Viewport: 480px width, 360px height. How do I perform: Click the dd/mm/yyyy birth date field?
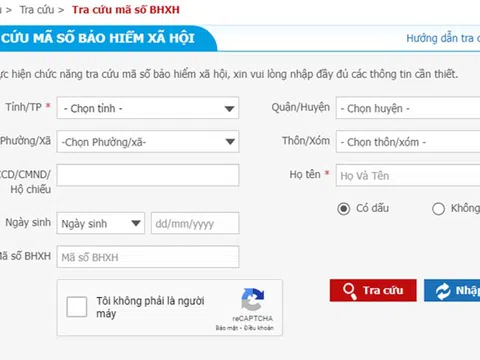tap(195, 223)
